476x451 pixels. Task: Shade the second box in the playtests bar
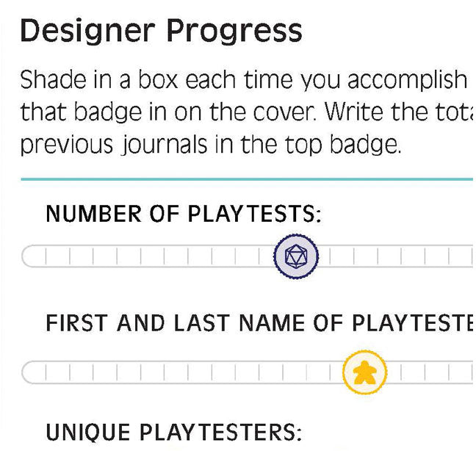coord(58,256)
